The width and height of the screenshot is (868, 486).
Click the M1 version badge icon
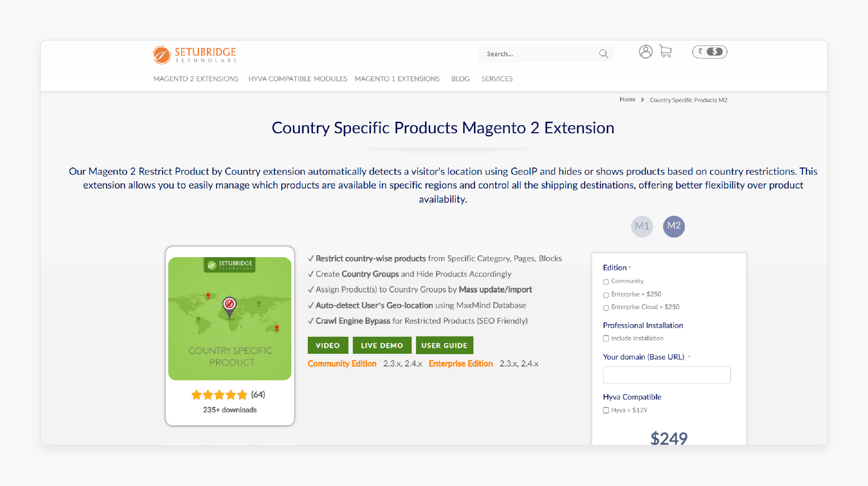(x=641, y=226)
